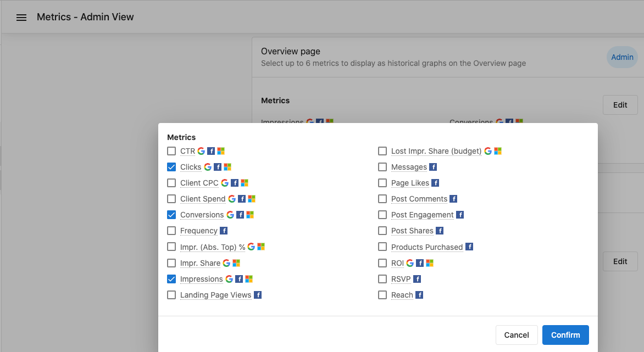Click the Google icon next to ROI
This screenshot has width=644, height=352.
[x=409, y=262]
